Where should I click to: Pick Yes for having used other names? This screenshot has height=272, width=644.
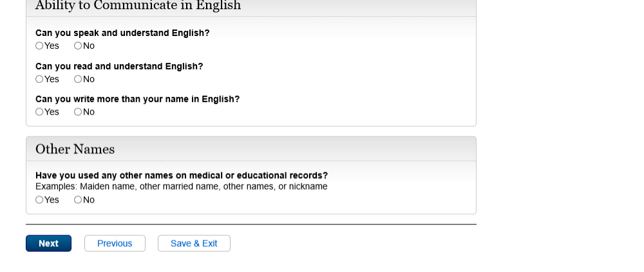pos(39,200)
